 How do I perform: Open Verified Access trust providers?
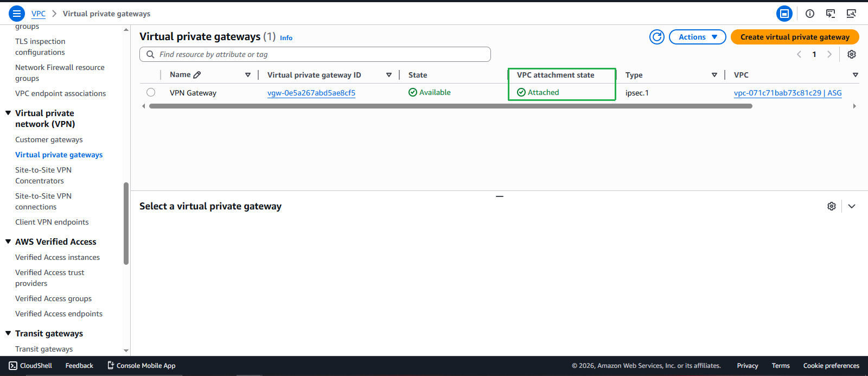coord(50,278)
